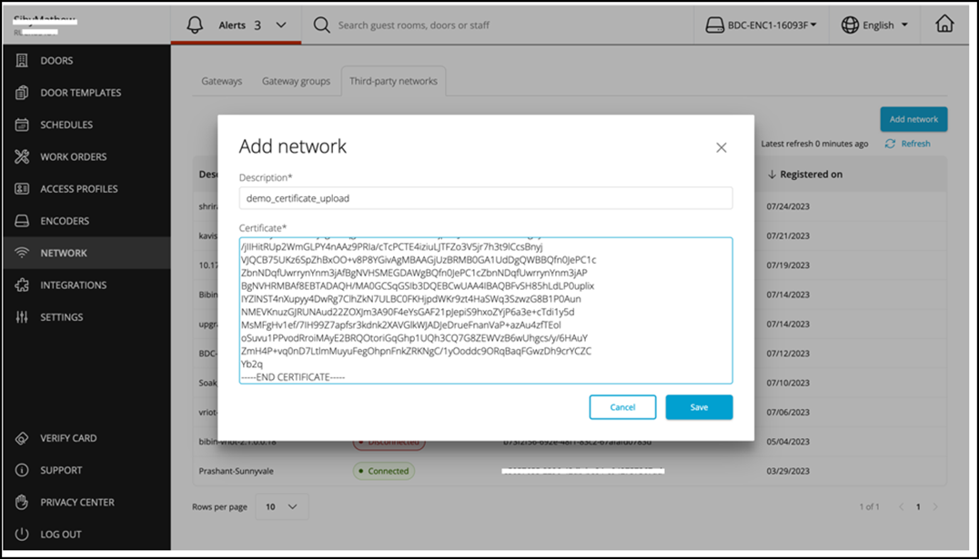
Task: Click the 07/06/2023 registered date
Action: click(788, 412)
